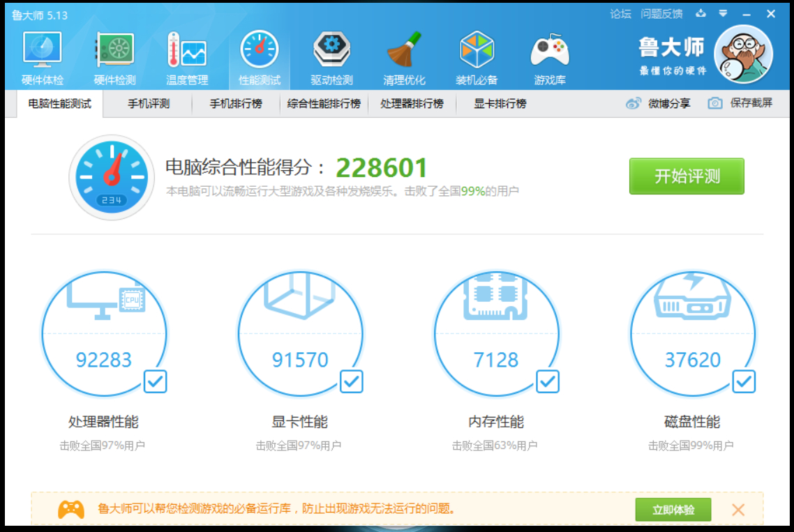Toggle 处理器性能 test checkbox
This screenshot has height=532, width=794.
(155, 381)
